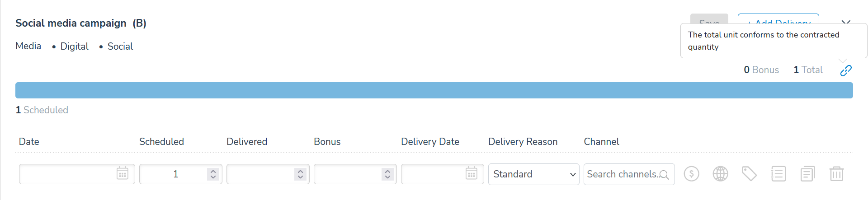
Task: Click the Scheduled quantity stepper arrows
Action: [x=213, y=174]
